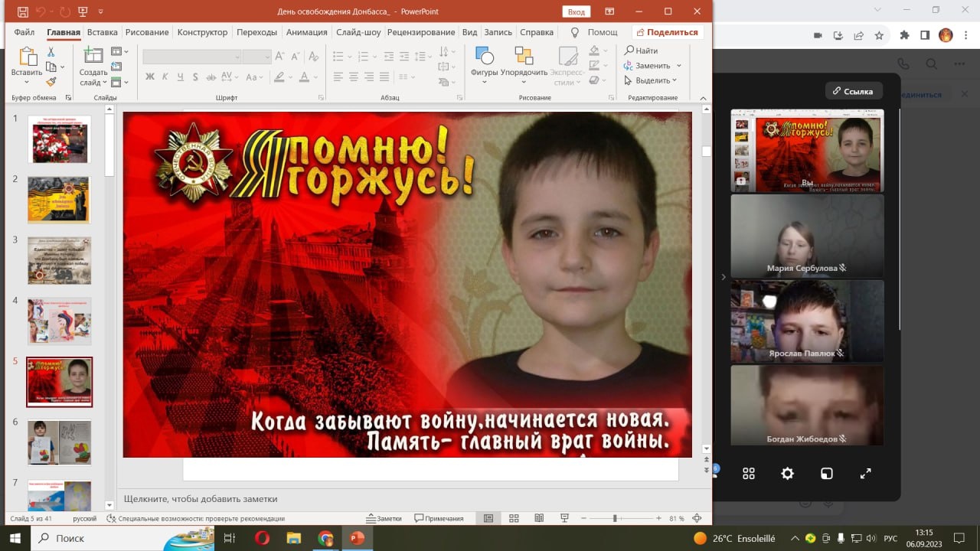The image size is (980, 551).
Task: Clear all formatting with eraser A icon
Action: tap(314, 56)
